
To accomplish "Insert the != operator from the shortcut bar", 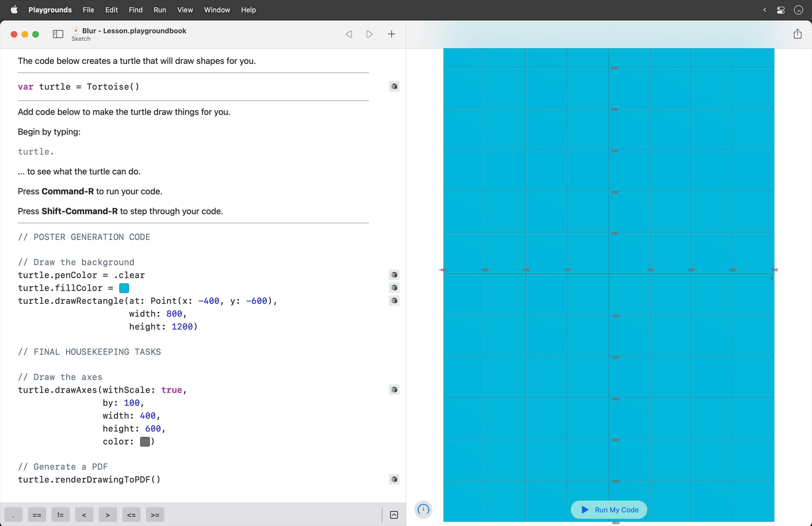I will pyautogui.click(x=60, y=514).
